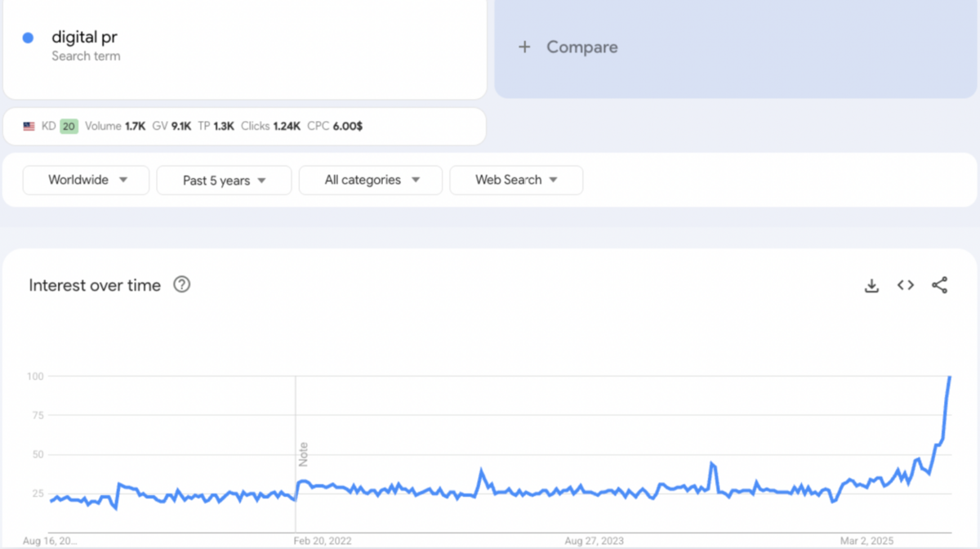Screen dimensions: 980x549
Task: Download the Interest over time data
Action: 871,285
